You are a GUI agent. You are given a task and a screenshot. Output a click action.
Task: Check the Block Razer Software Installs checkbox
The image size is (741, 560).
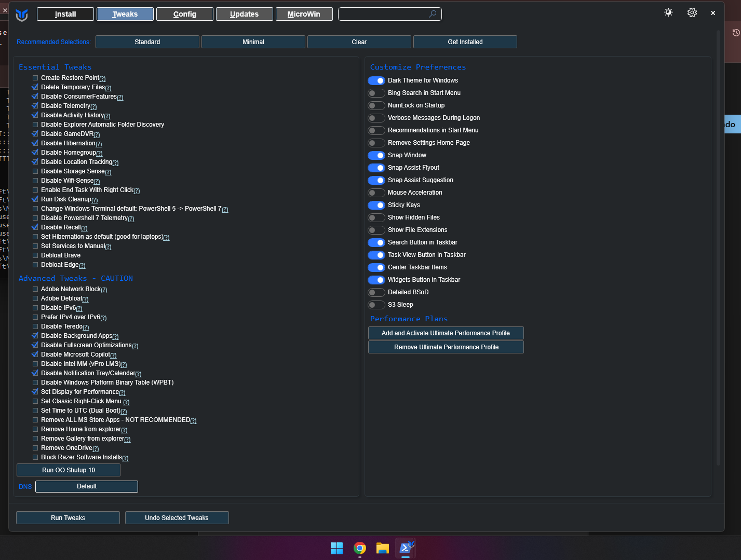[x=35, y=457]
